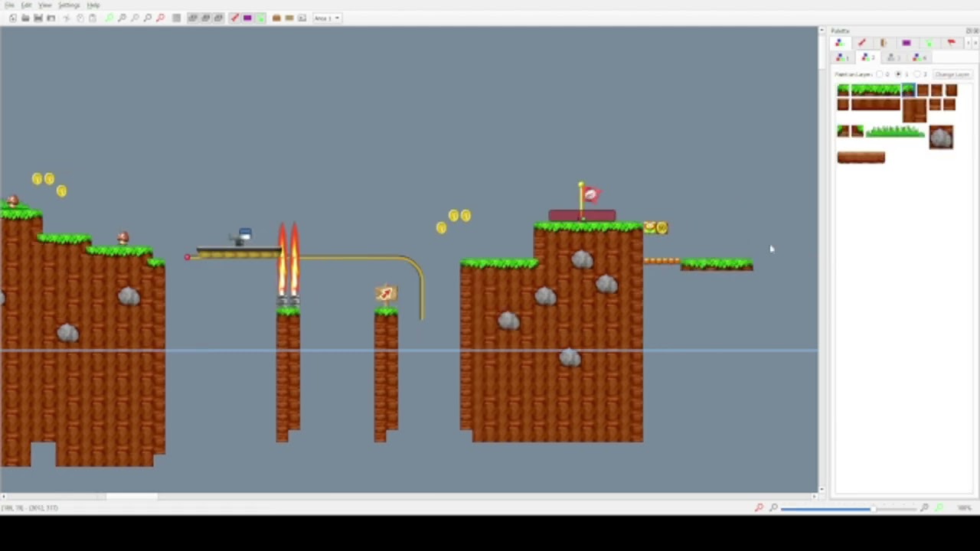This screenshot has height=551, width=980.
Task: Toggle the first layer visibility button in toolbar
Action: click(193, 18)
